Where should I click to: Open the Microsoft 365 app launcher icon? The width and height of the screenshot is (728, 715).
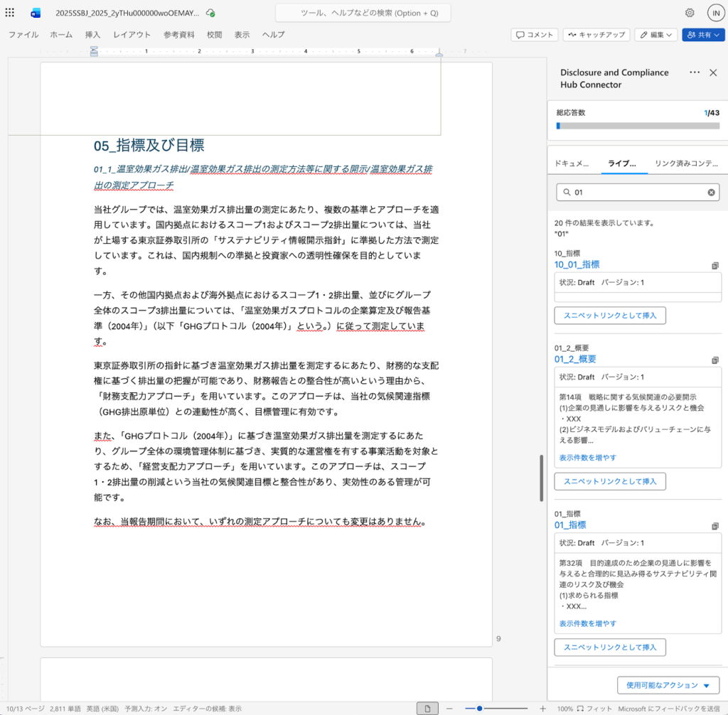pos(9,12)
